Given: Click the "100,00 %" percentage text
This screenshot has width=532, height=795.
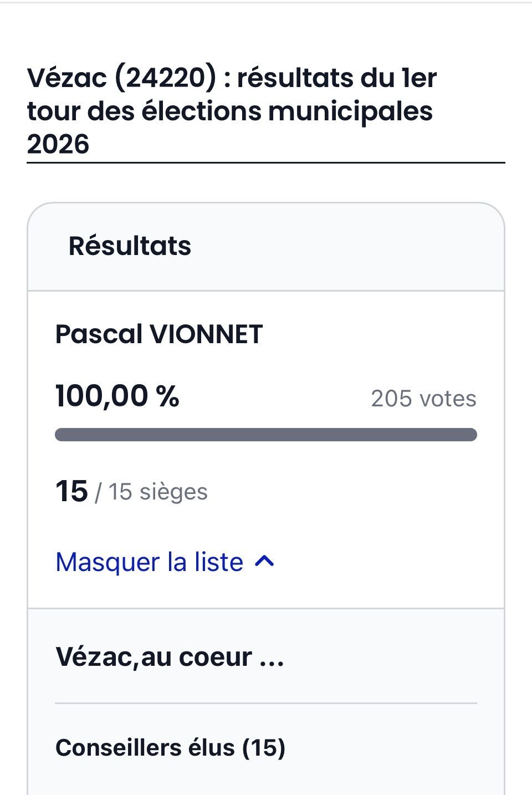Looking at the screenshot, I should click(x=117, y=396).
